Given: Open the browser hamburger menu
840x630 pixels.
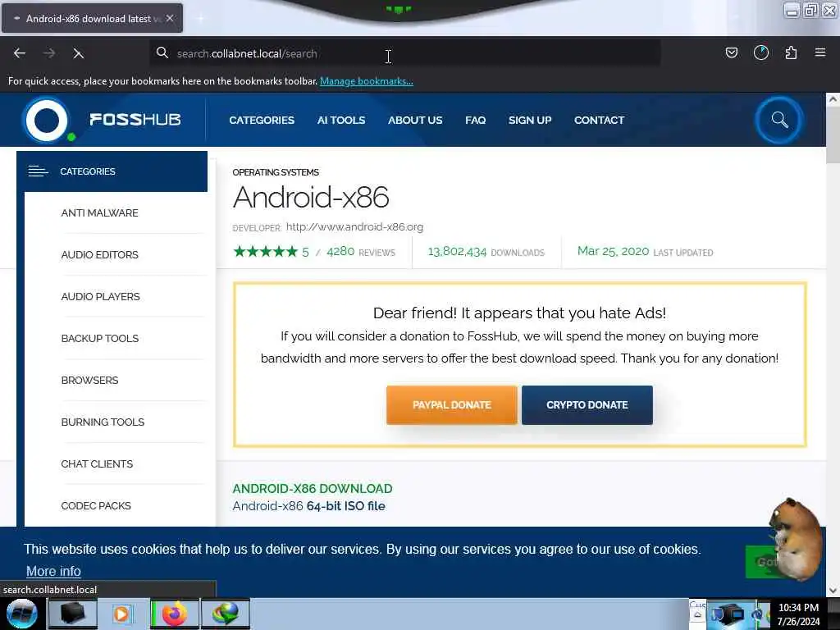Looking at the screenshot, I should click(819, 52).
